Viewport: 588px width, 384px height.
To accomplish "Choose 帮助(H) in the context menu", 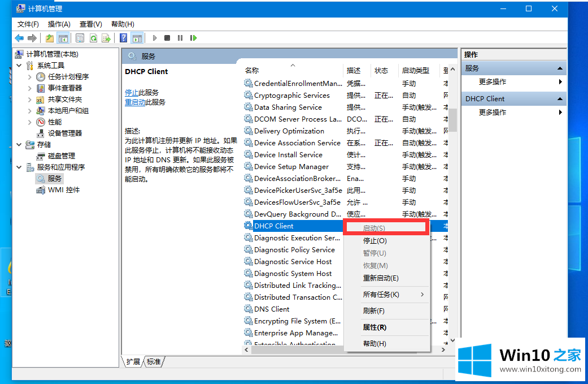I will (386, 343).
